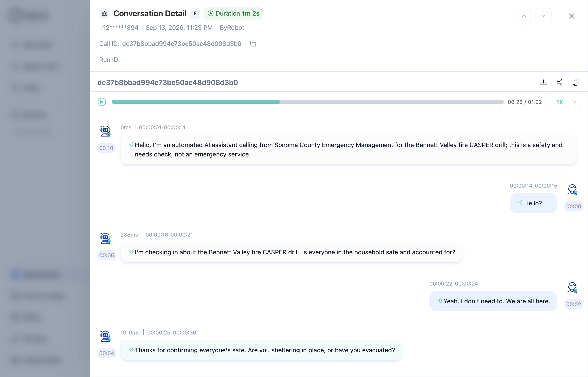Viewport: 588px width, 377px height.
Task: Click the timestamp 00:00:25-00:00:30
Action: 172,332
